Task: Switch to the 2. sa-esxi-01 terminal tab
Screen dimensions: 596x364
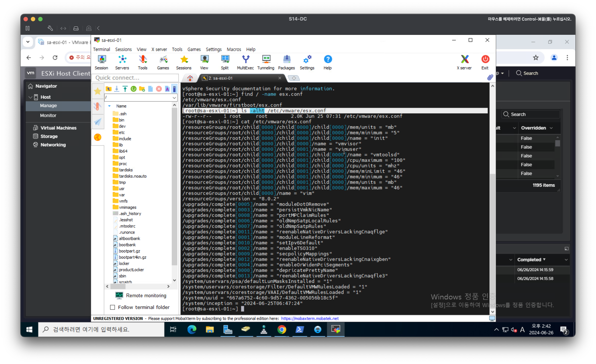Action: tap(220, 78)
